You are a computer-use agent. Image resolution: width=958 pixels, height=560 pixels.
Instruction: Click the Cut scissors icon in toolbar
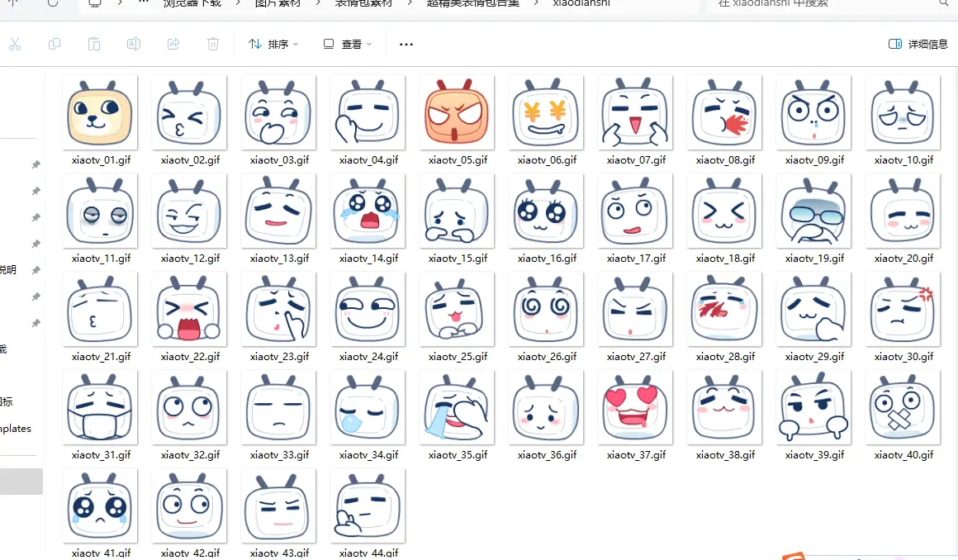(x=15, y=44)
